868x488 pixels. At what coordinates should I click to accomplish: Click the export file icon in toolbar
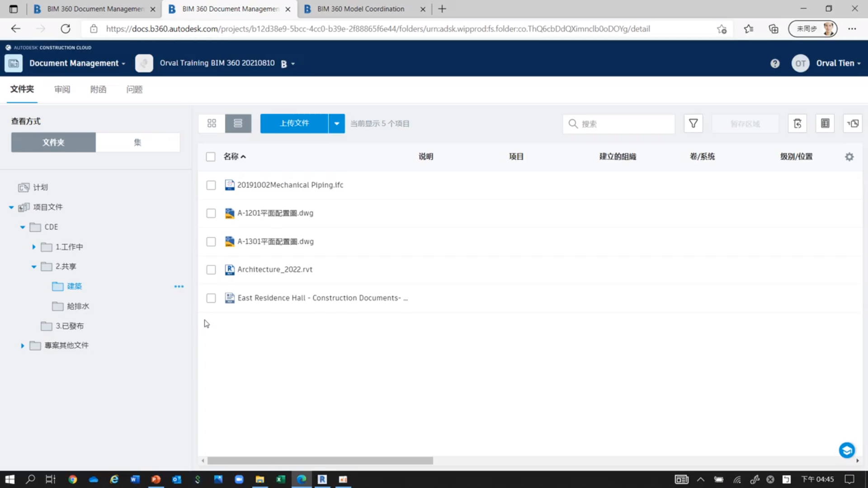(x=797, y=123)
